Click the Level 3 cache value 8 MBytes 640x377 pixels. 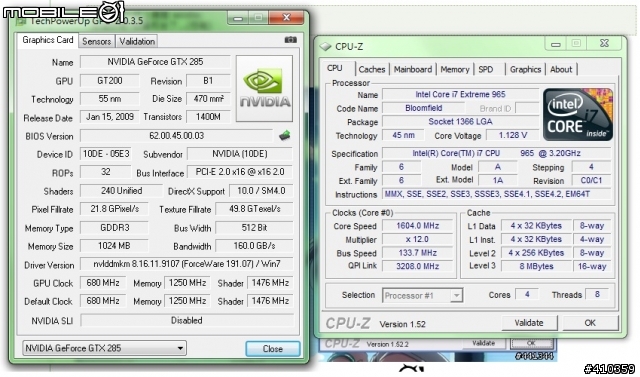click(536, 266)
